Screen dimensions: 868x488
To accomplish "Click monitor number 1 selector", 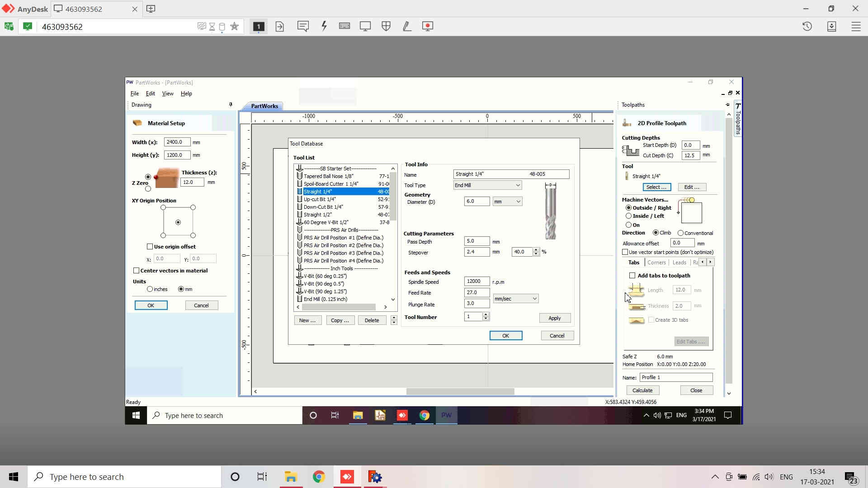I will point(259,26).
